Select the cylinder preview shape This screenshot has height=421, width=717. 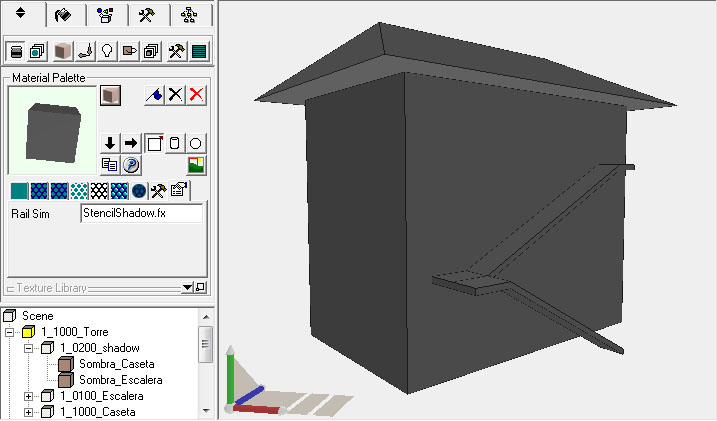pyautogui.click(x=175, y=143)
